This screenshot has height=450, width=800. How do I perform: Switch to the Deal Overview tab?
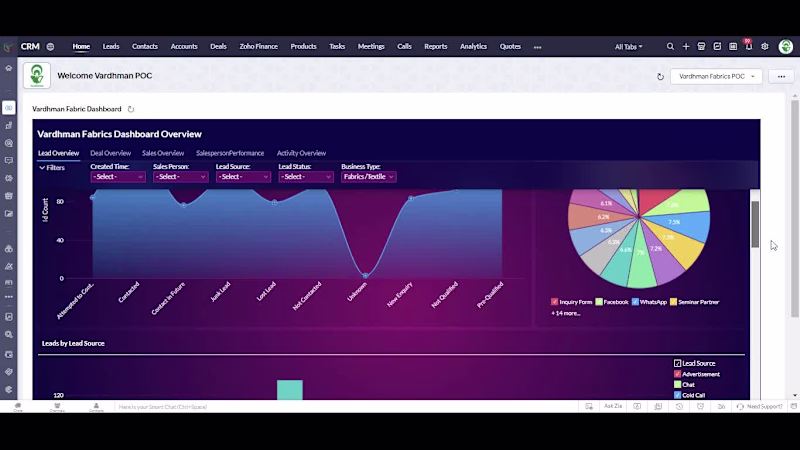tap(111, 153)
